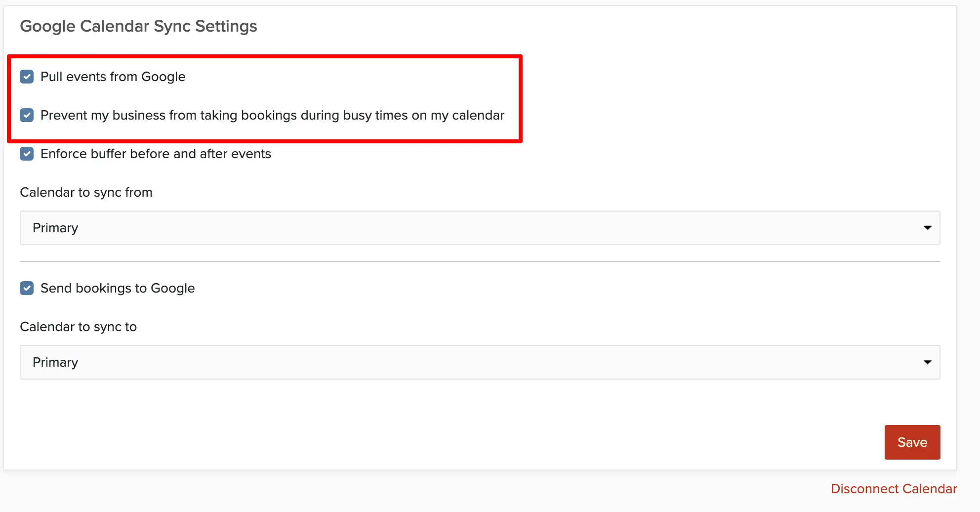Click the 'Calendar to sync to' label

pyautogui.click(x=78, y=327)
